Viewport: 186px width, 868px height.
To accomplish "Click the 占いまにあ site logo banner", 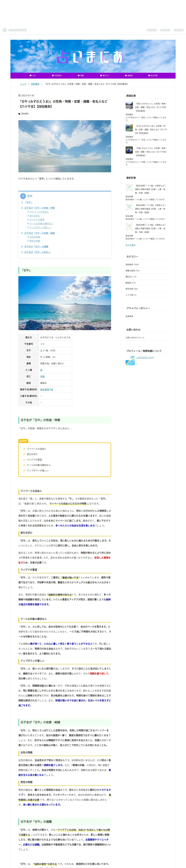I will point(93,57).
